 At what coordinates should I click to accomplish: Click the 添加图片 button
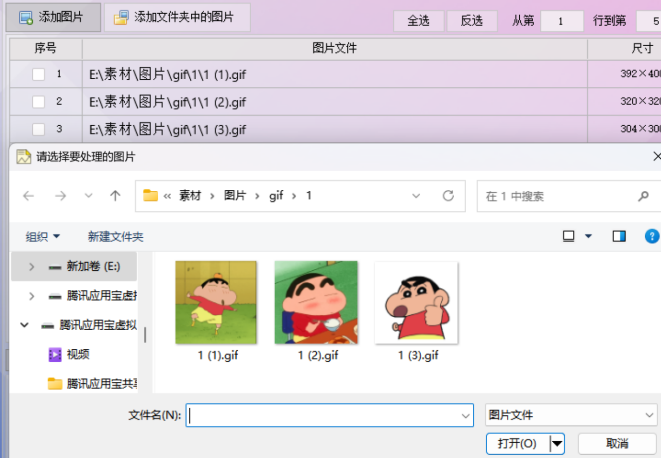pyautogui.click(x=53, y=17)
